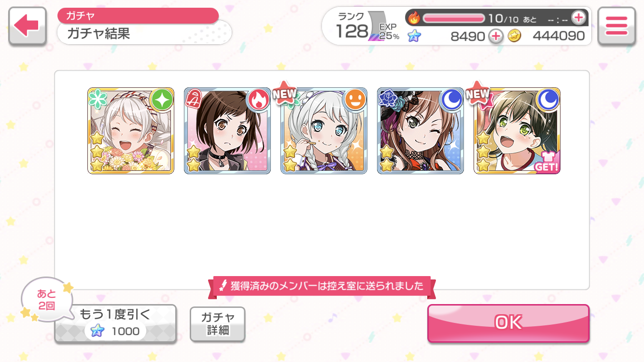Tap the pink banner about 控え室 message
The image size is (644, 362).
322,286
